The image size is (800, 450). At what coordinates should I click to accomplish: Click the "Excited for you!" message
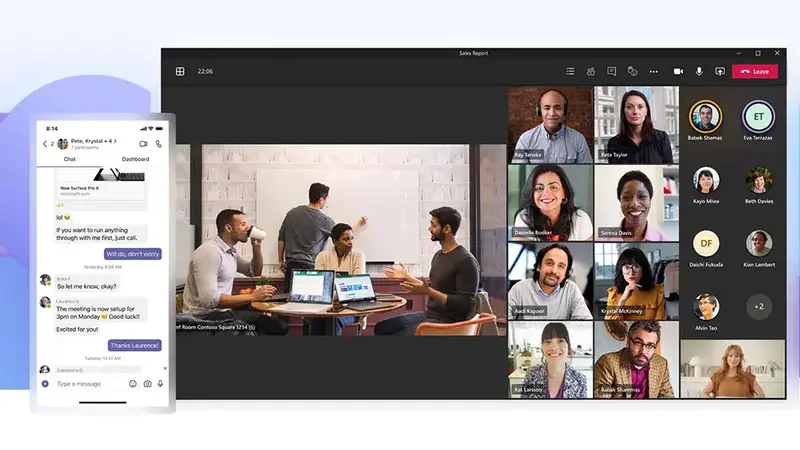(77, 329)
